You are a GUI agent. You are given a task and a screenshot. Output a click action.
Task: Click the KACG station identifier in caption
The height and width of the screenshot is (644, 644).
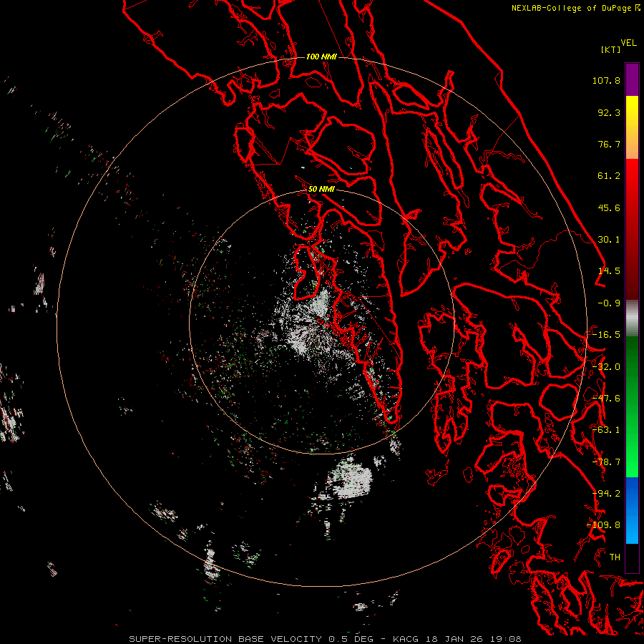(407, 639)
